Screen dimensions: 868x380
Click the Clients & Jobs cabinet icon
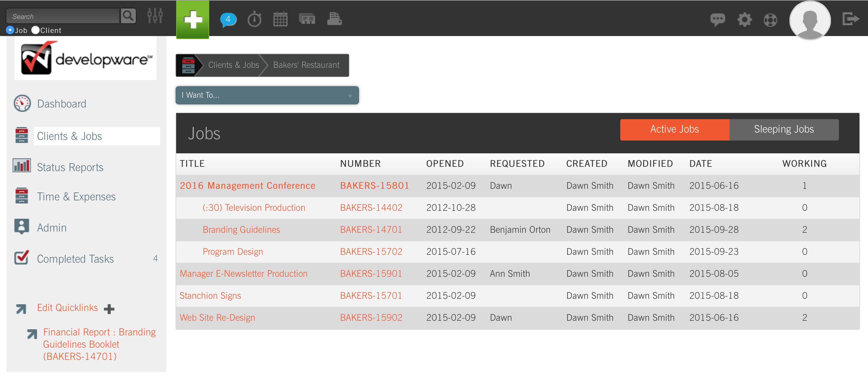click(22, 135)
